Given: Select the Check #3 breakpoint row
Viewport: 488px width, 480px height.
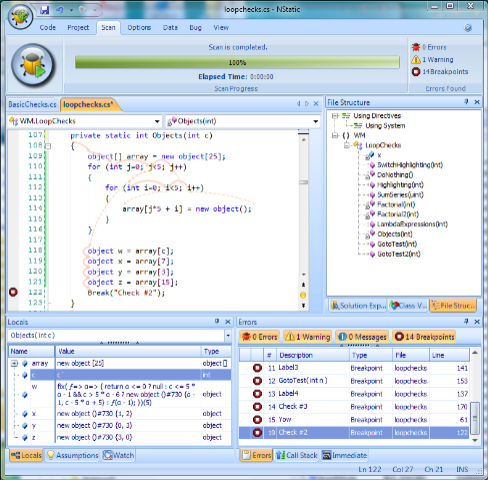Looking at the screenshot, I should (354, 407).
